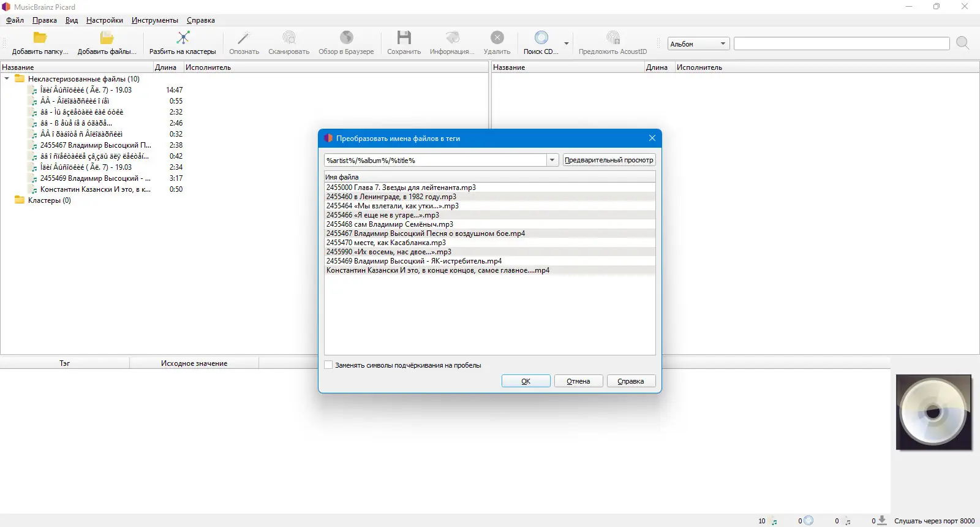Select the 3:17 duration file's music note icon

34,179
